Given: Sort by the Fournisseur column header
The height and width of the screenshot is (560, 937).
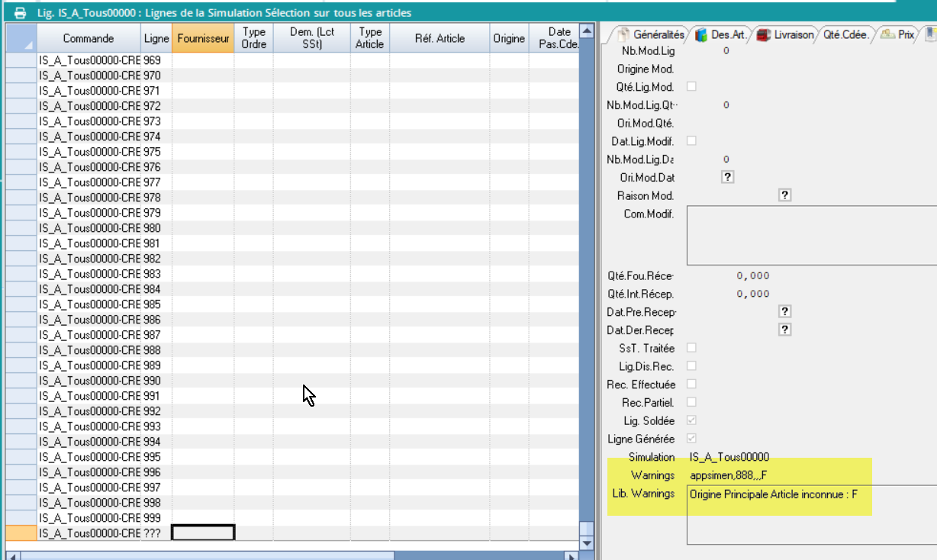Looking at the screenshot, I should point(203,38).
